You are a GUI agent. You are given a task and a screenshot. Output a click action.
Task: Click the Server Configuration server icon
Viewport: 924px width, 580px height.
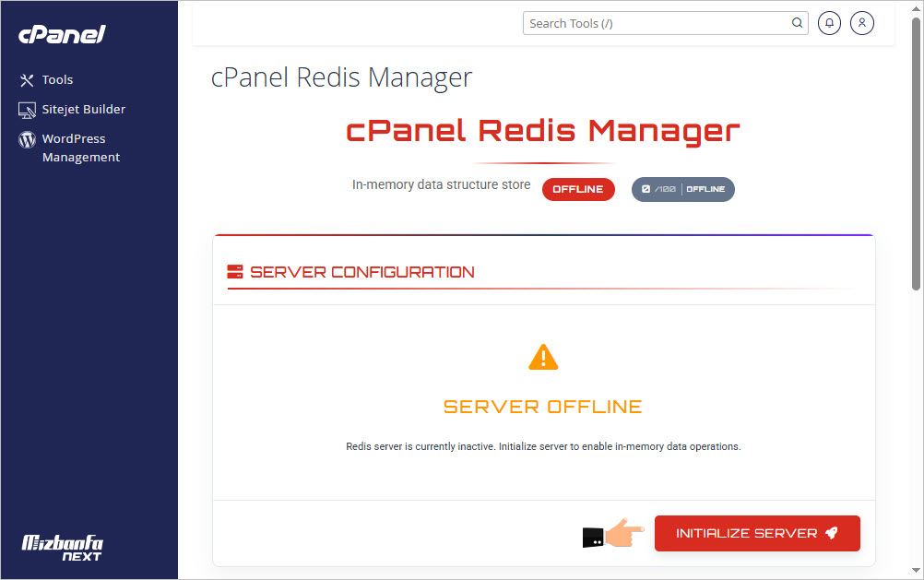pos(234,272)
